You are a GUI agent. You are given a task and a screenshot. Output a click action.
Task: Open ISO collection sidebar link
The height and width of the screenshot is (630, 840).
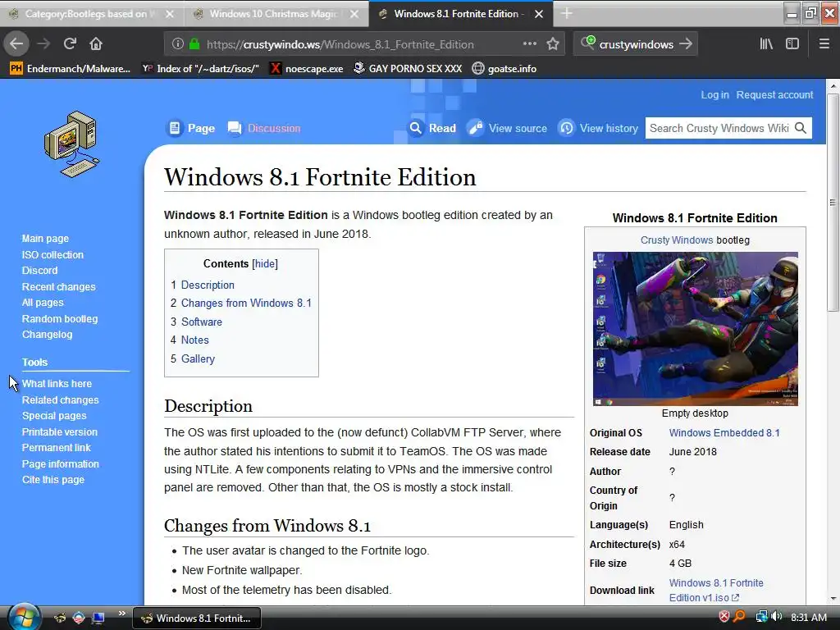[x=52, y=255]
